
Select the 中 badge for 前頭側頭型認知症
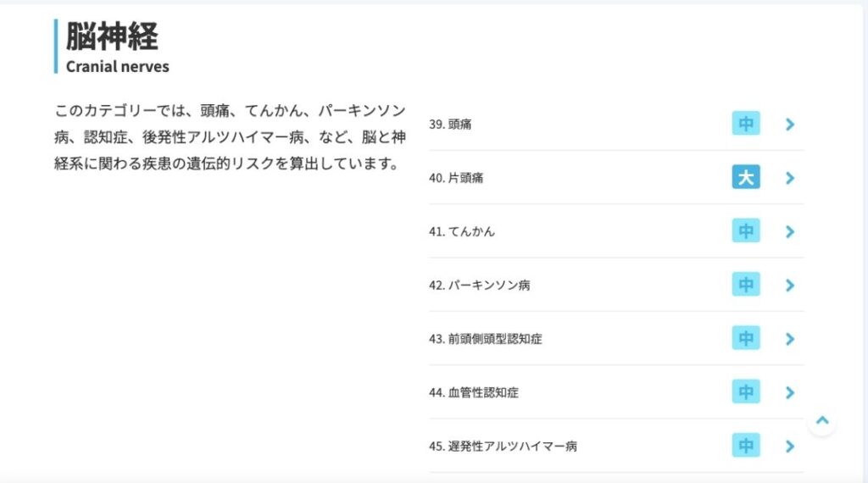click(x=746, y=339)
